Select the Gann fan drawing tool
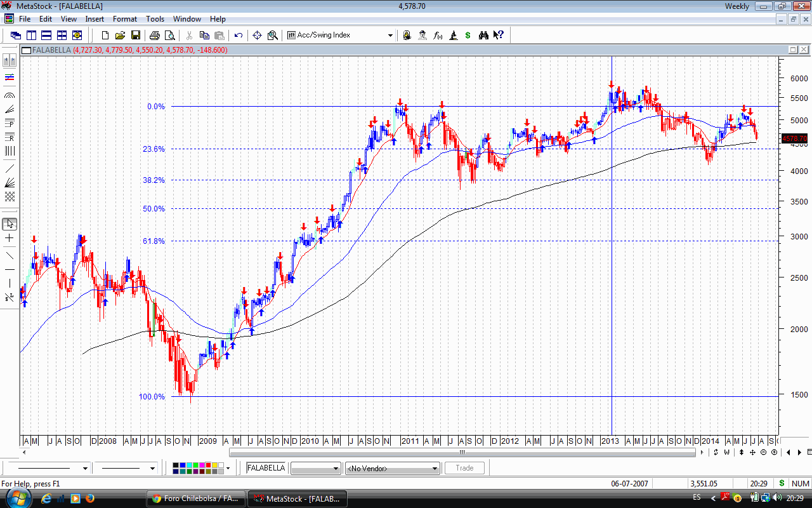The width and height of the screenshot is (812, 508). point(10,182)
